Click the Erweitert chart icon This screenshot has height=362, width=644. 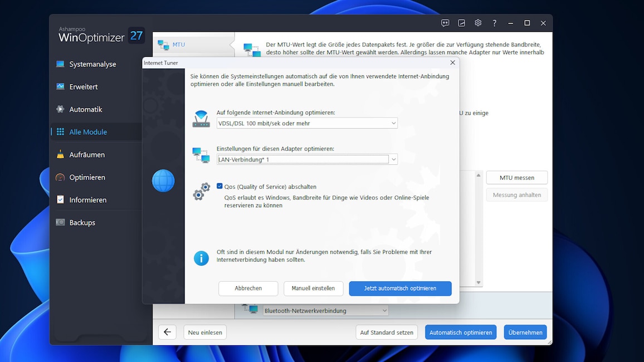[x=60, y=86]
